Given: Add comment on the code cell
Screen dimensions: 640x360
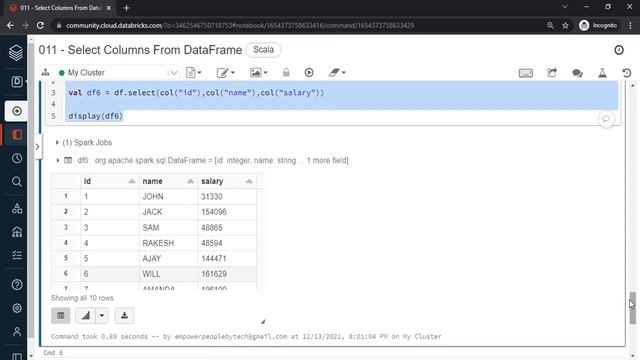Looking at the screenshot, I should pyautogui.click(x=606, y=119).
